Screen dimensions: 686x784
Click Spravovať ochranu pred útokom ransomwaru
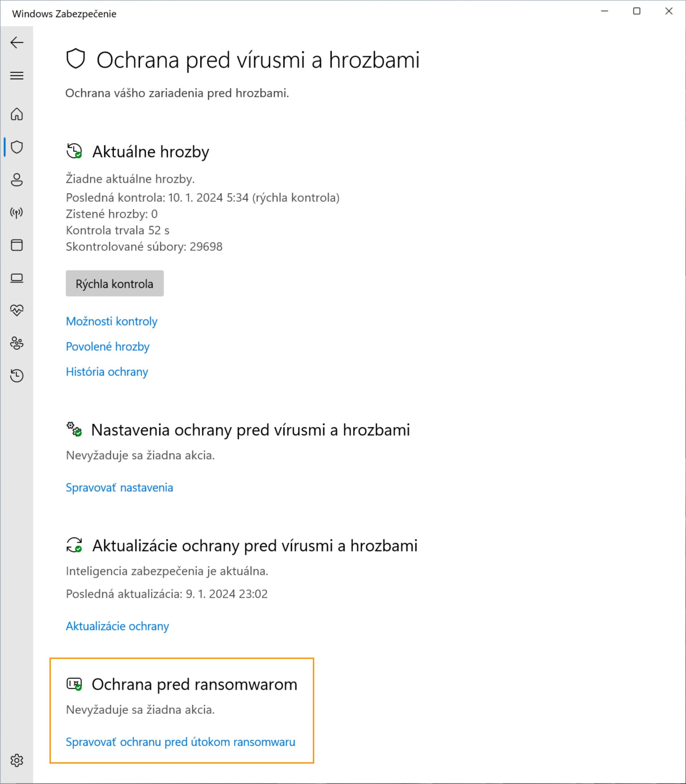(181, 742)
